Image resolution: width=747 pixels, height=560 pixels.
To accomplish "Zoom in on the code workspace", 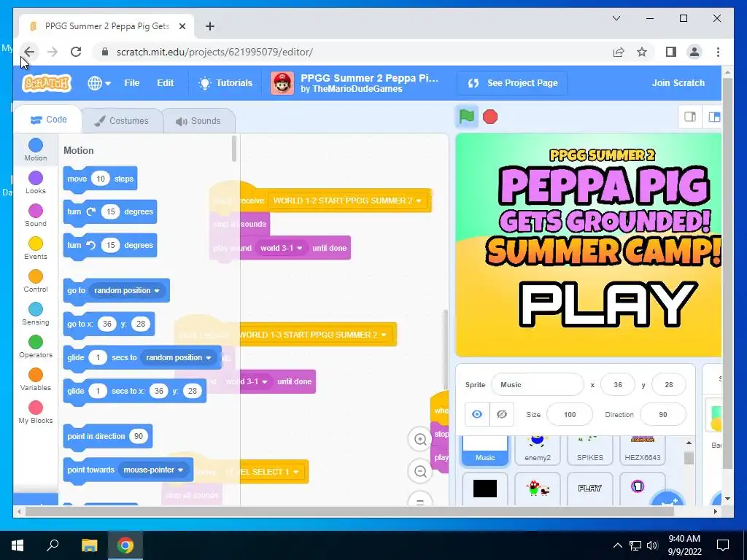I will pyautogui.click(x=420, y=439).
